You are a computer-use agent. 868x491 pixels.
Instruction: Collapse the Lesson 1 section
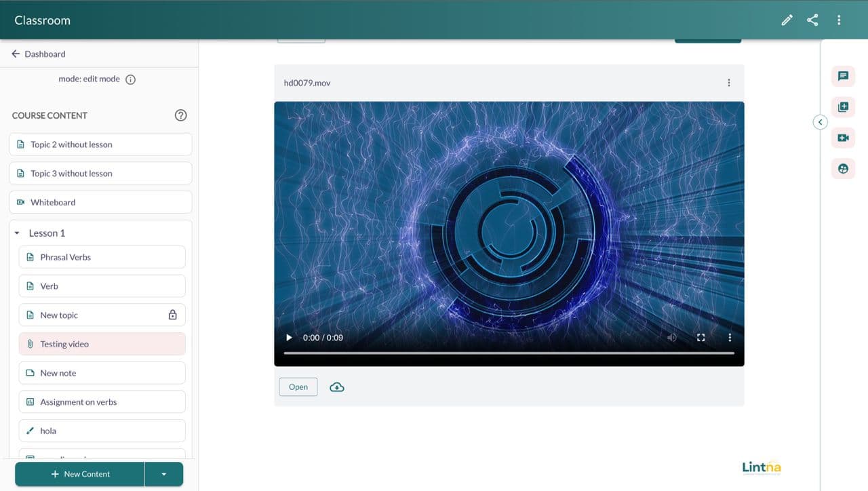click(17, 233)
